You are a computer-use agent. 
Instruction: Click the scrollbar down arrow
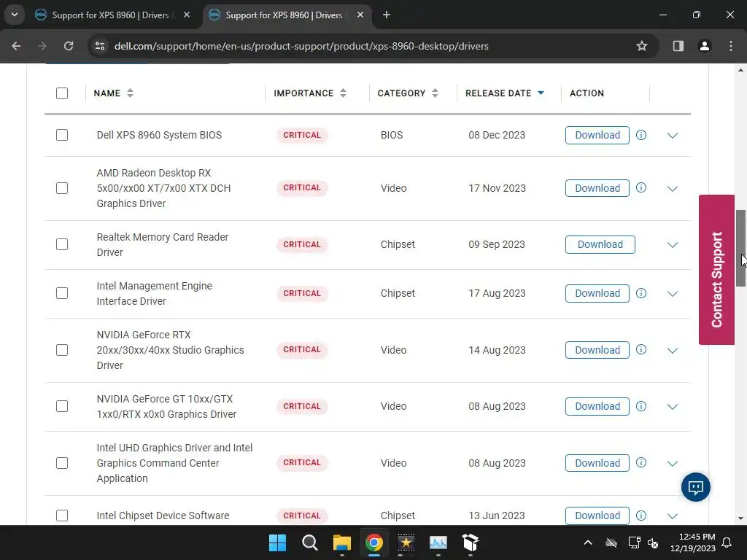[740, 518]
